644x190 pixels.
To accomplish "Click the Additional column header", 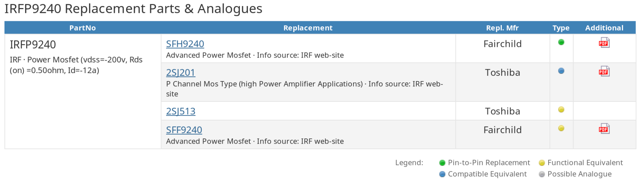I will click(x=604, y=28).
